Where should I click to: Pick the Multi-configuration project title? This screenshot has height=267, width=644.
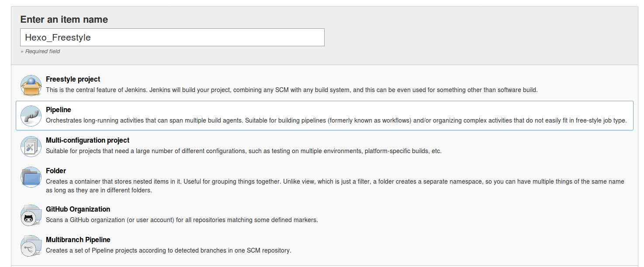click(x=87, y=140)
